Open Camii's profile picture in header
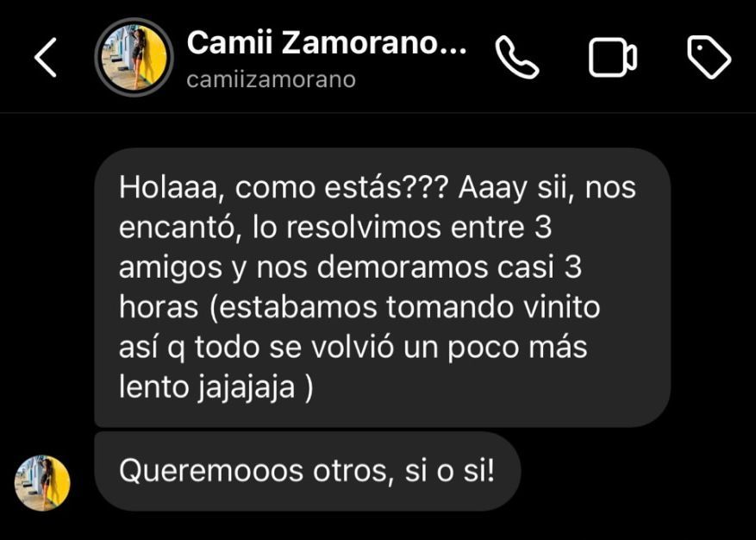 pyautogui.click(x=134, y=58)
